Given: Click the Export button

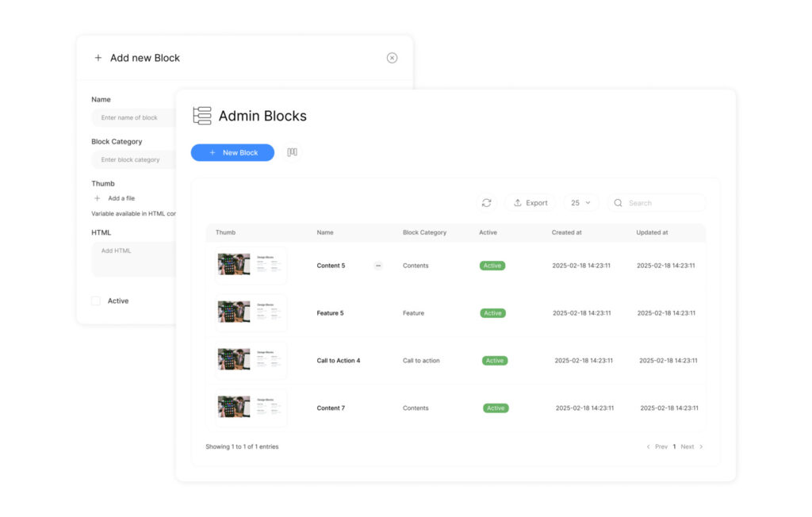Looking at the screenshot, I should point(530,203).
